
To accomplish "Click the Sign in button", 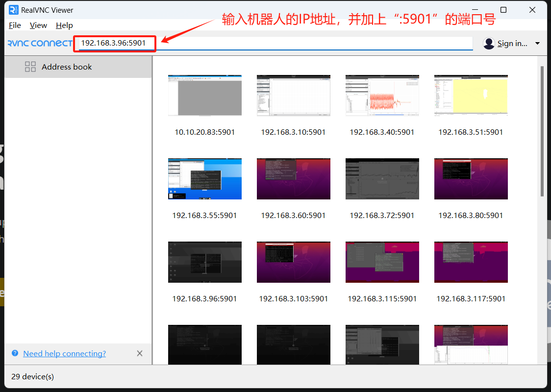I will click(512, 44).
